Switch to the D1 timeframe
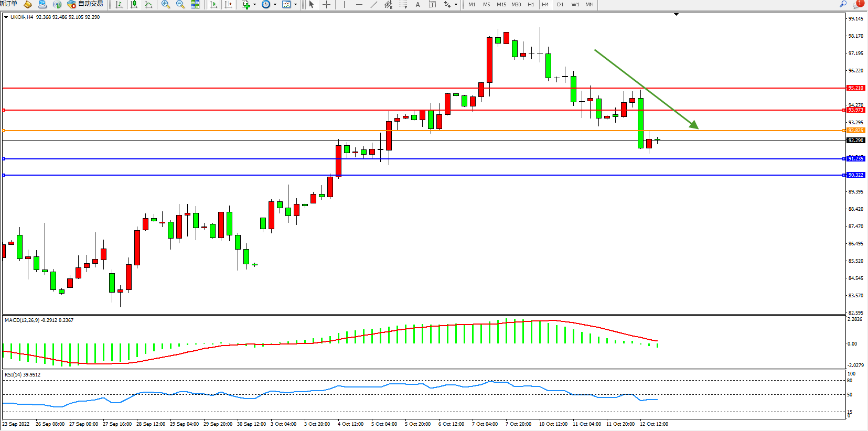The height and width of the screenshot is (431, 868). click(560, 5)
